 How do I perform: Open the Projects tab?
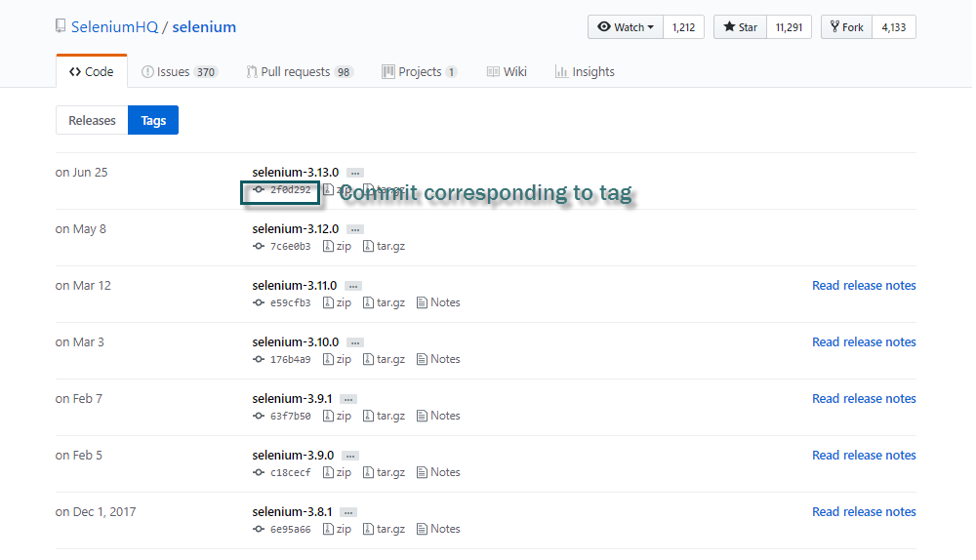[419, 72]
